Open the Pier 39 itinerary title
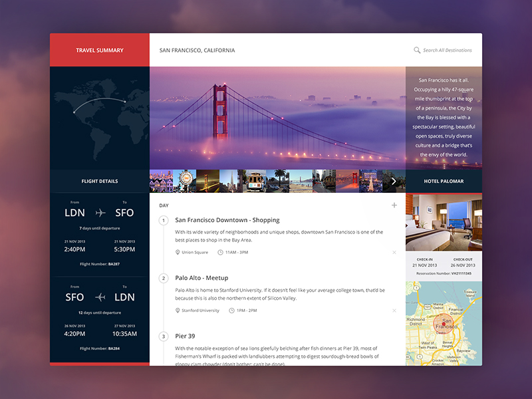Image resolution: width=532 pixels, height=399 pixels. 185,336
